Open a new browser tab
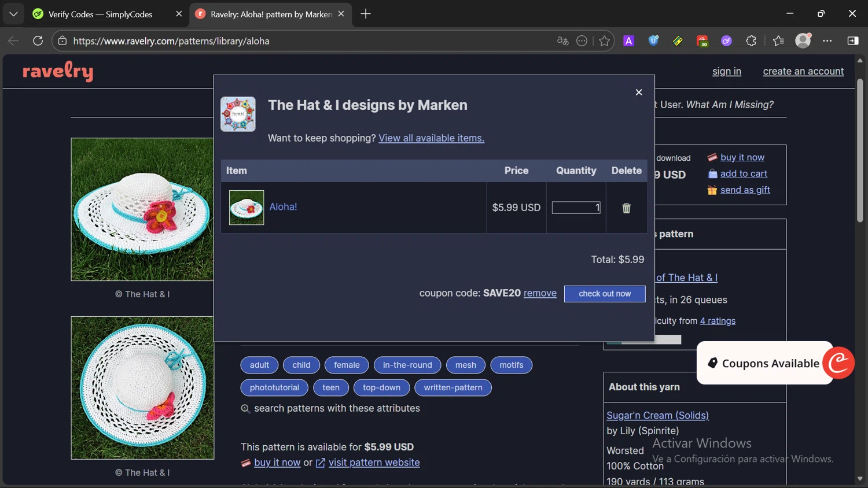The height and width of the screenshot is (488, 868). click(366, 14)
